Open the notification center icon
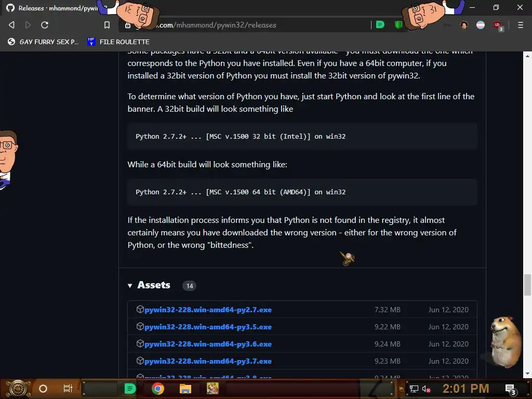This screenshot has width=532, height=399. pyautogui.click(x=511, y=389)
